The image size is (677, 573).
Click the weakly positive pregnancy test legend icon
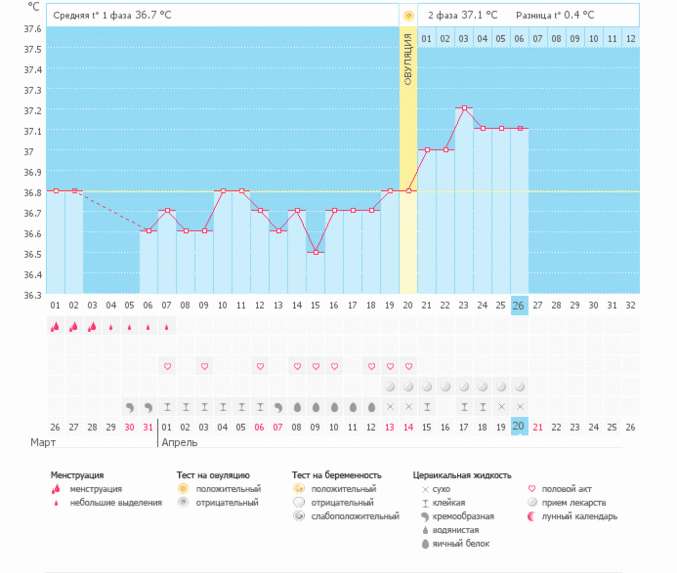click(298, 516)
